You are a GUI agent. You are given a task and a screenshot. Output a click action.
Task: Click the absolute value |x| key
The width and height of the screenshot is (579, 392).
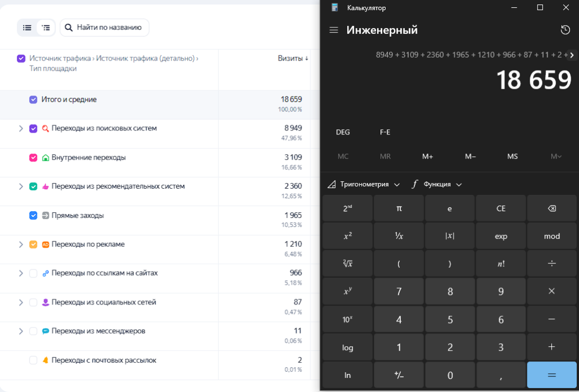[450, 236]
